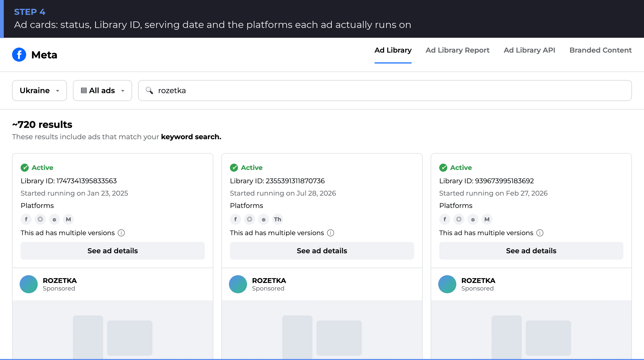See ad details for ad 939673995183692
This screenshot has height=360, width=644.
tap(531, 251)
